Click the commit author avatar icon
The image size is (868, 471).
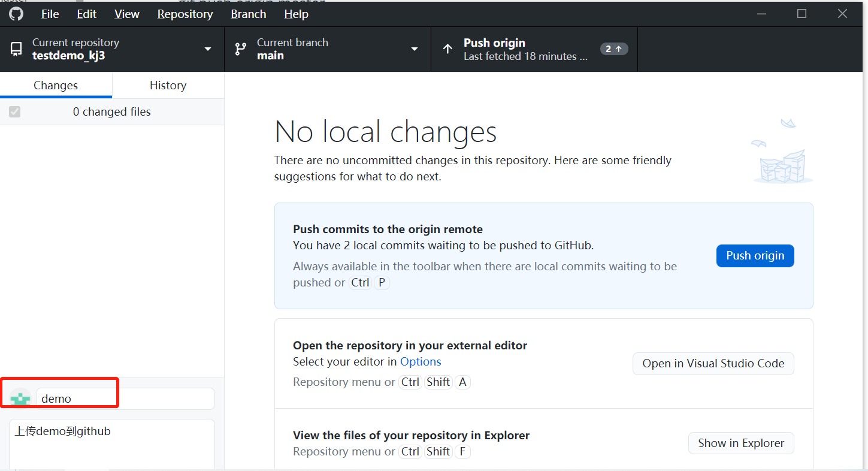20,398
